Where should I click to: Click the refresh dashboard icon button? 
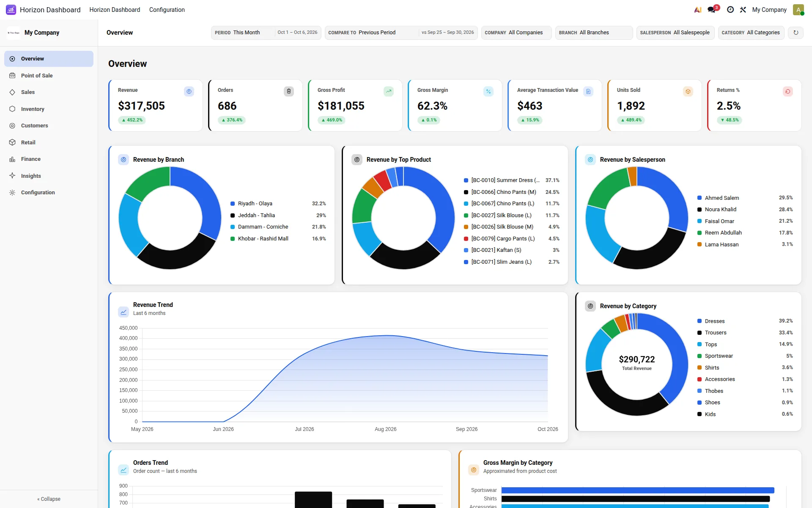coord(796,33)
